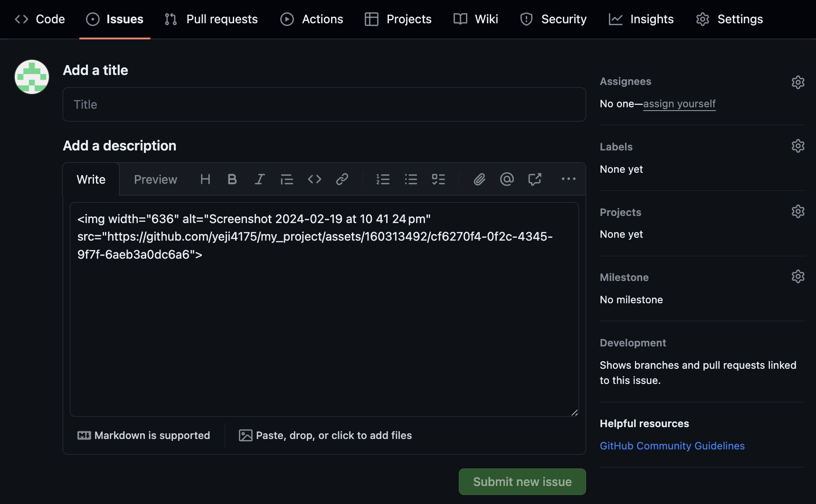The image size is (816, 504).
Task: Click the user avatar image
Action: (x=32, y=77)
